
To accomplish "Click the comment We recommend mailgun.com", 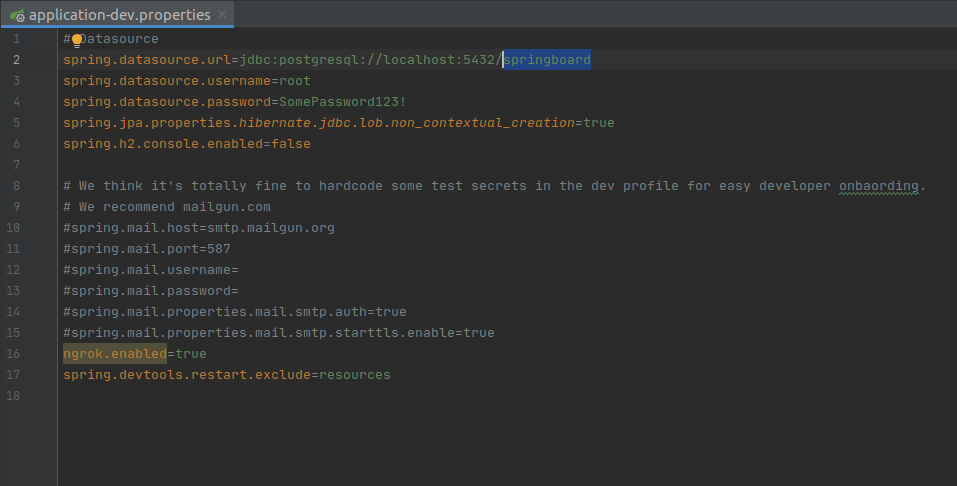I will coord(167,206).
